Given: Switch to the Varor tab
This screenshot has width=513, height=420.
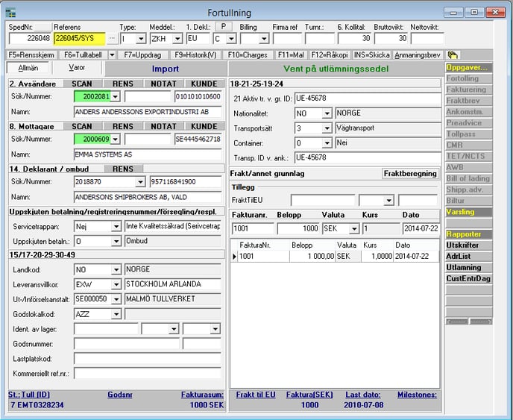Looking at the screenshot, I should click(x=77, y=68).
